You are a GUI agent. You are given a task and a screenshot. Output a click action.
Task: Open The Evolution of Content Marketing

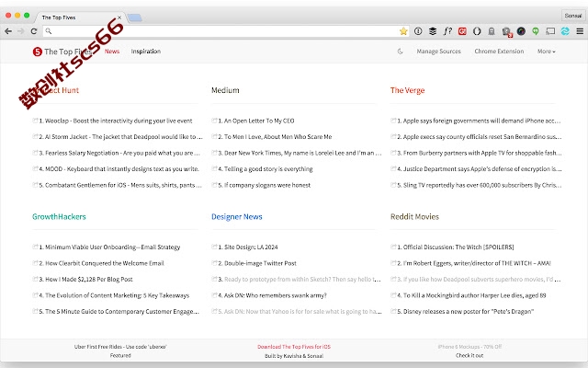point(114,295)
